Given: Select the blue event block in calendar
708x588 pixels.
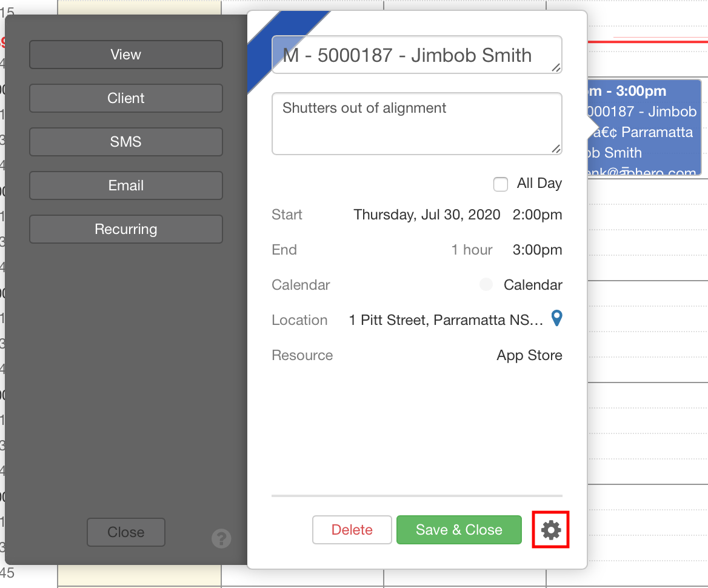Looking at the screenshot, I should click(644, 127).
